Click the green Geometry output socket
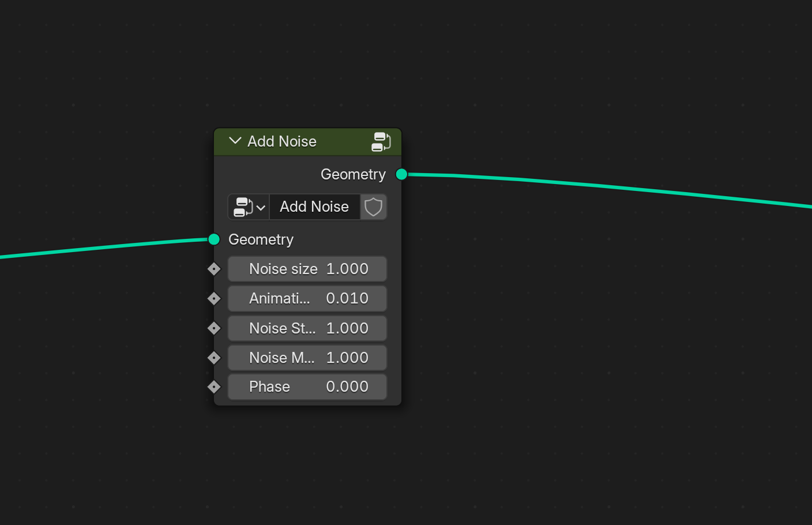 (x=401, y=174)
